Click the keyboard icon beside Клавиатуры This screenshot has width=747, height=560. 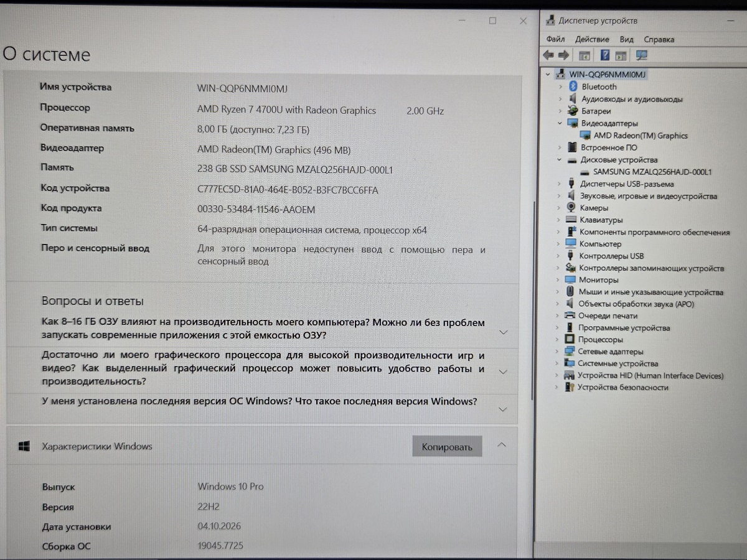571,220
